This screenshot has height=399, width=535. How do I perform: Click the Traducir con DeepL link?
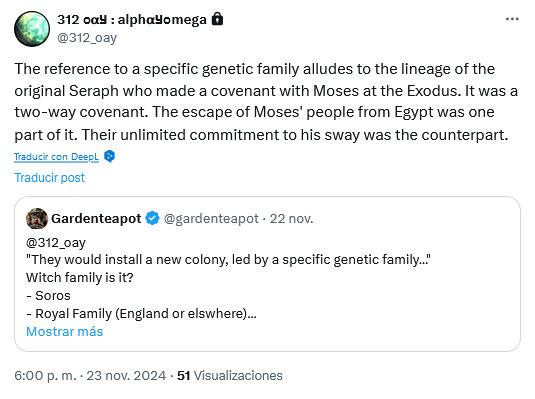pos(56,157)
